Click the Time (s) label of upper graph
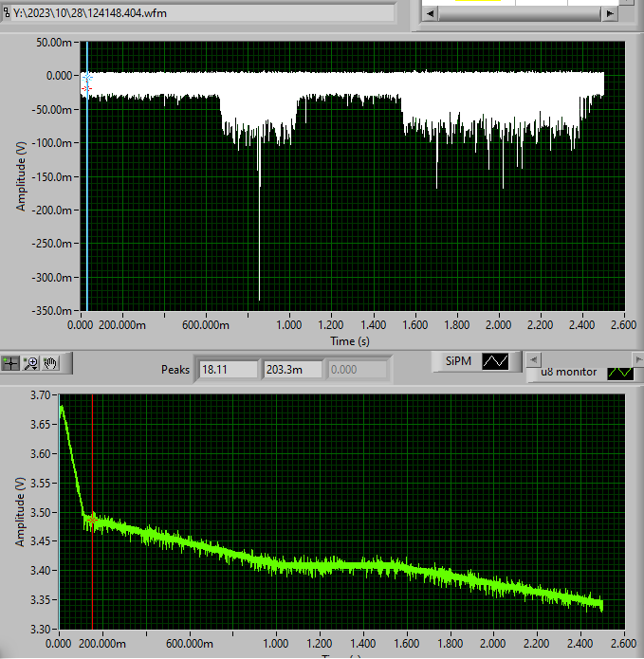This screenshot has width=644, height=659. [350, 341]
